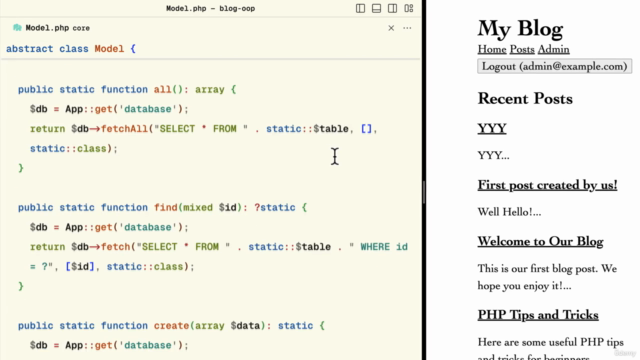Open 'First post created by us!' post
Image resolution: width=640 pixels, height=360 pixels.
547,185
